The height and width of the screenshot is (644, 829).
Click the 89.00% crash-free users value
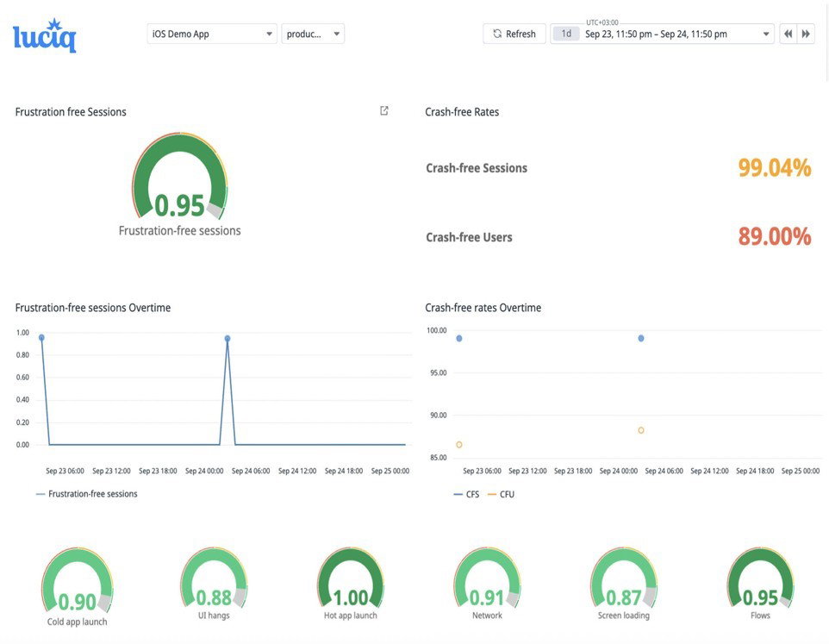point(775,236)
